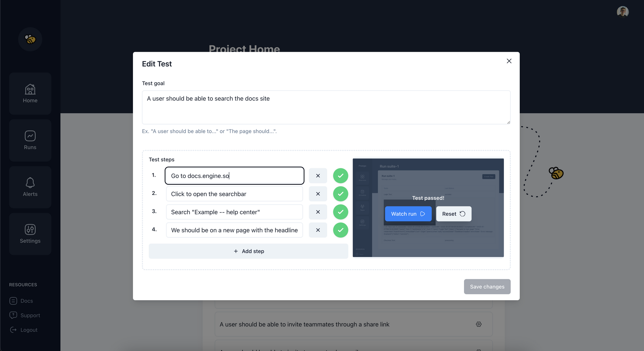This screenshot has height=351, width=644.
Task: Click Add step below the test steps
Action: click(x=248, y=251)
